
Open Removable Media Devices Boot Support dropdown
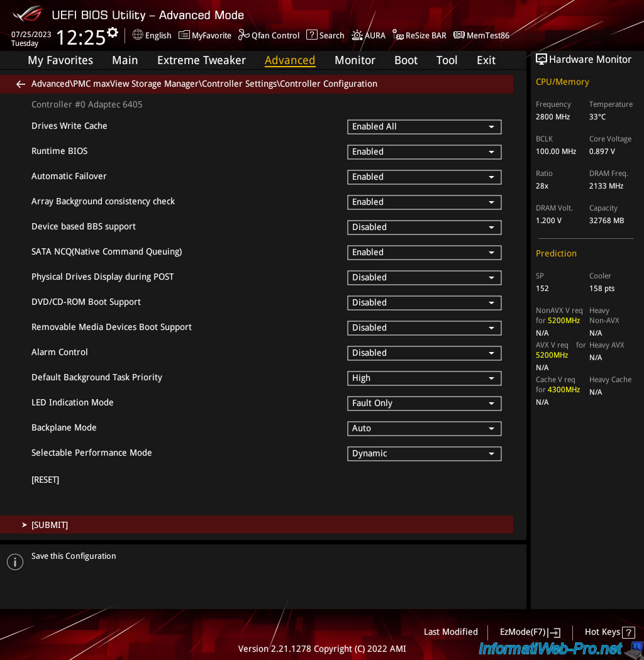(x=424, y=328)
